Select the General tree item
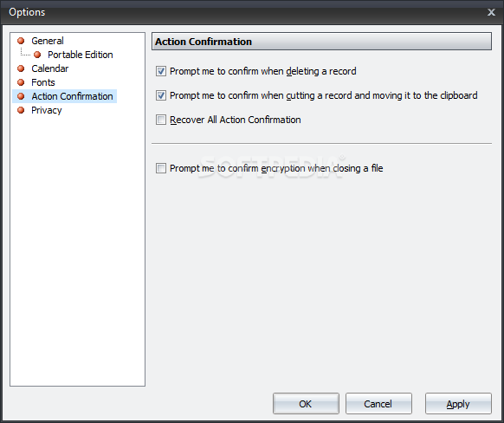 pos(48,41)
